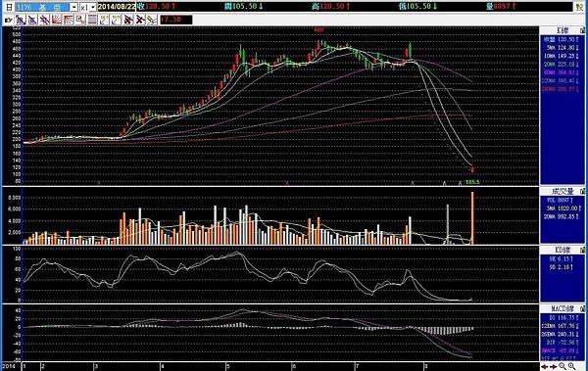Click the zoom in magnifier icon

click(x=571, y=366)
